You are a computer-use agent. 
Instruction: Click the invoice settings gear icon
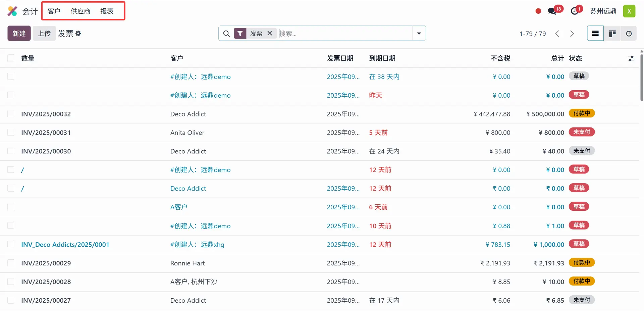pyautogui.click(x=78, y=34)
